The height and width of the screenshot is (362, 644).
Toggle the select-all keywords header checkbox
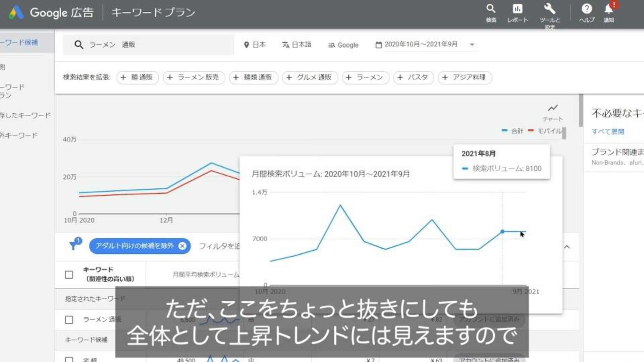coord(69,275)
